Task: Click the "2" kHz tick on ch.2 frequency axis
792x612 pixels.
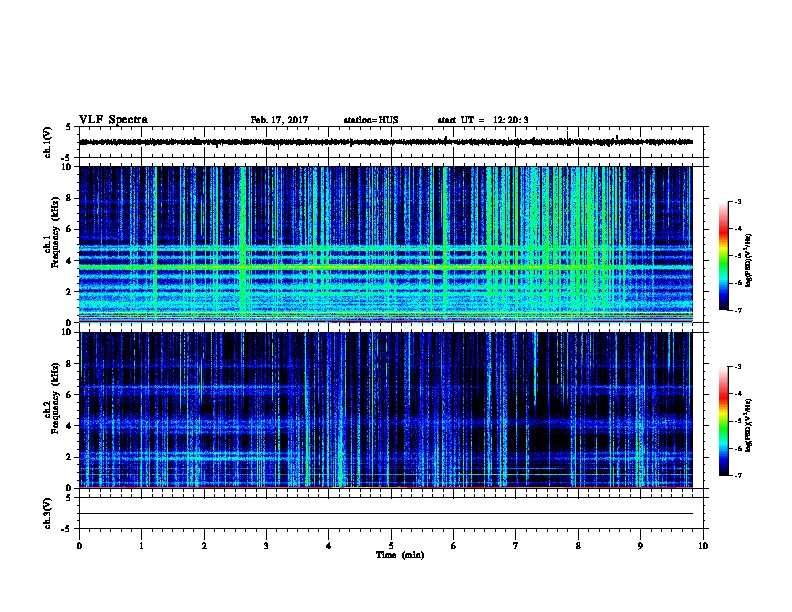Action: click(70, 457)
